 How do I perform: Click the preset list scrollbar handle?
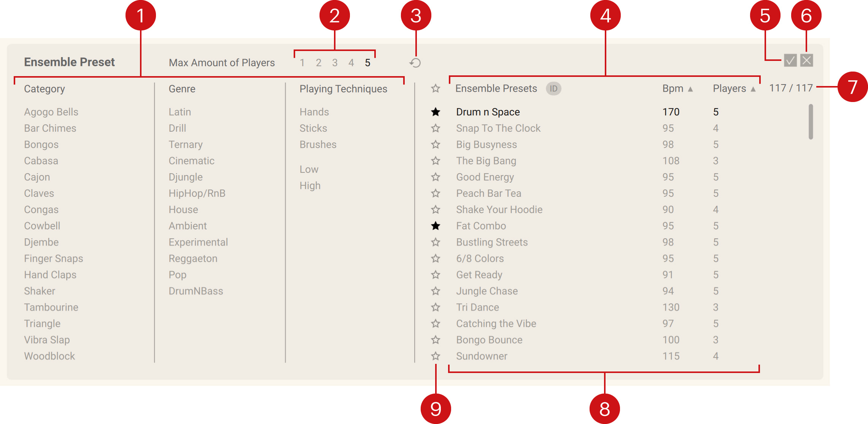[x=811, y=122]
